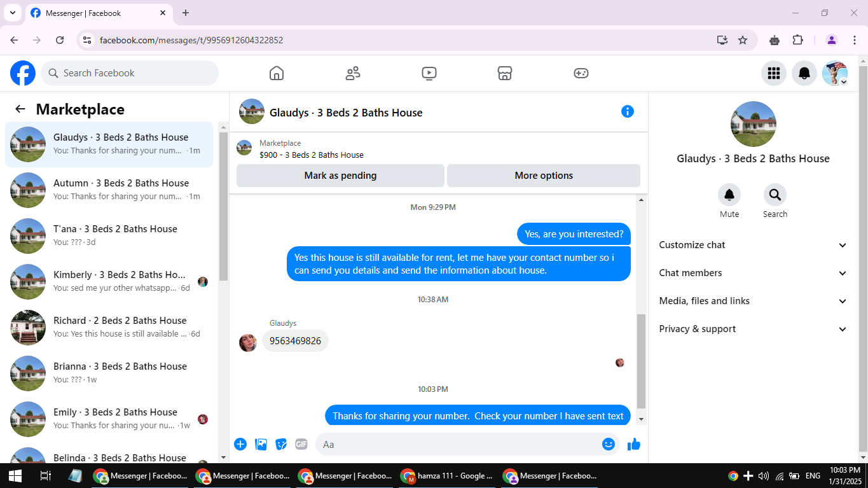
Task: Open the Autumn conversation
Action: click(x=109, y=190)
